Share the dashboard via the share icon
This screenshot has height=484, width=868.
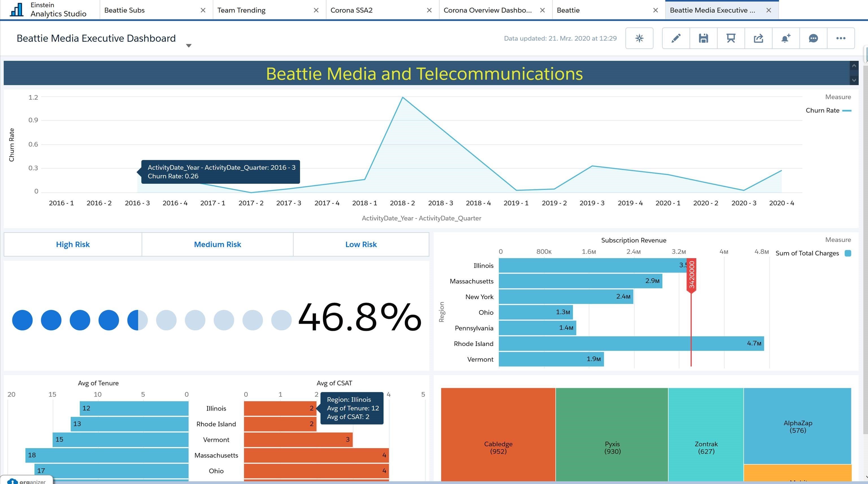[758, 38]
